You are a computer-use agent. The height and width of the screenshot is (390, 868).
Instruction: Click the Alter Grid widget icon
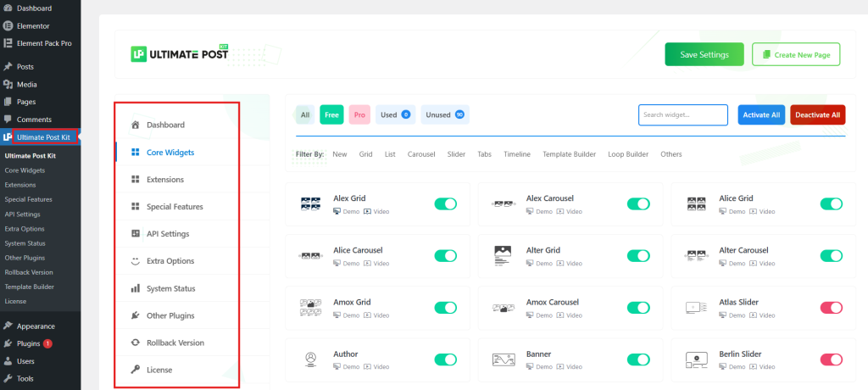(504, 255)
